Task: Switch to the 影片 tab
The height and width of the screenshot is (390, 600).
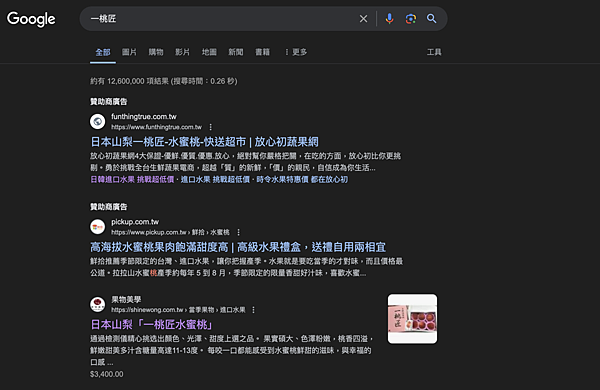Action: [x=183, y=52]
